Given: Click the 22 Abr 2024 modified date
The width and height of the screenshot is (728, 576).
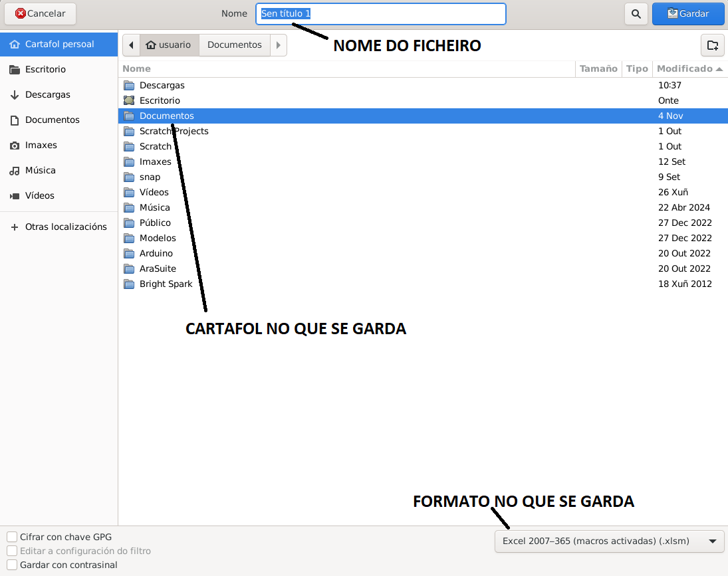Looking at the screenshot, I should coord(684,208).
